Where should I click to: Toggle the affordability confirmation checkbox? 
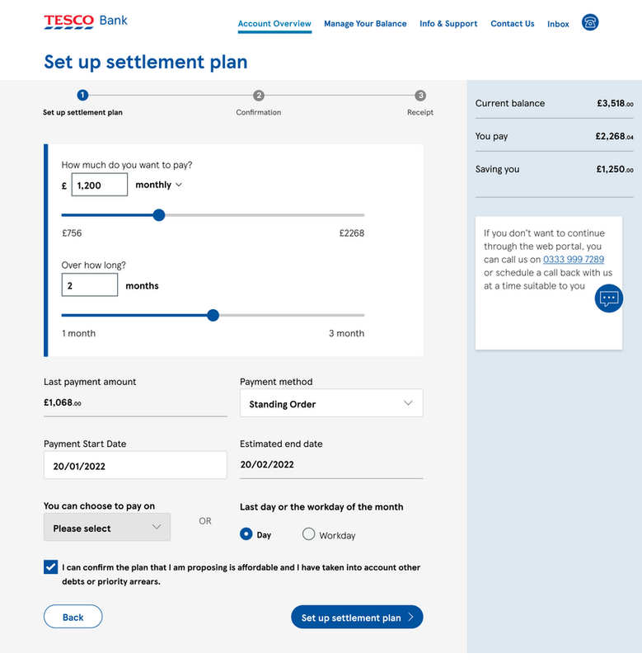tap(51, 567)
